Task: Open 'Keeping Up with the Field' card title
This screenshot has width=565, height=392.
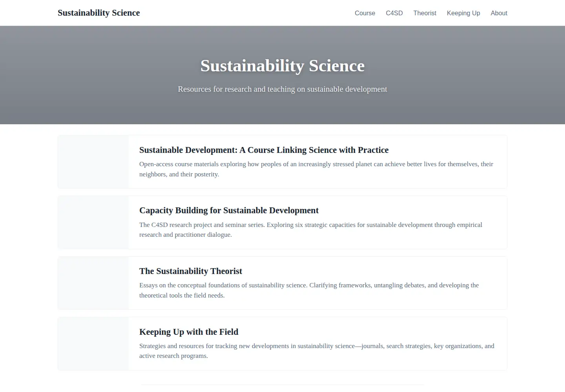Action: (189, 332)
